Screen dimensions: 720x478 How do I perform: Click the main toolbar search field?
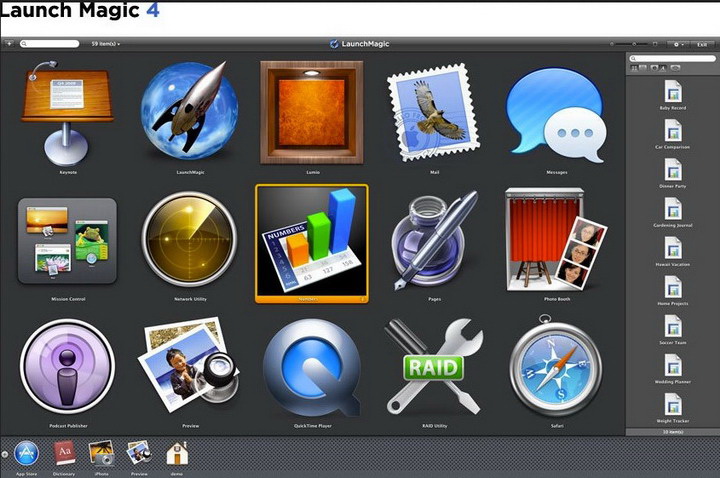click(x=50, y=44)
